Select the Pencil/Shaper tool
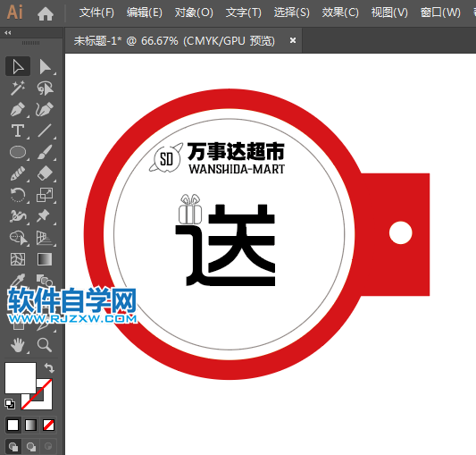476x455 pixels. click(x=18, y=173)
